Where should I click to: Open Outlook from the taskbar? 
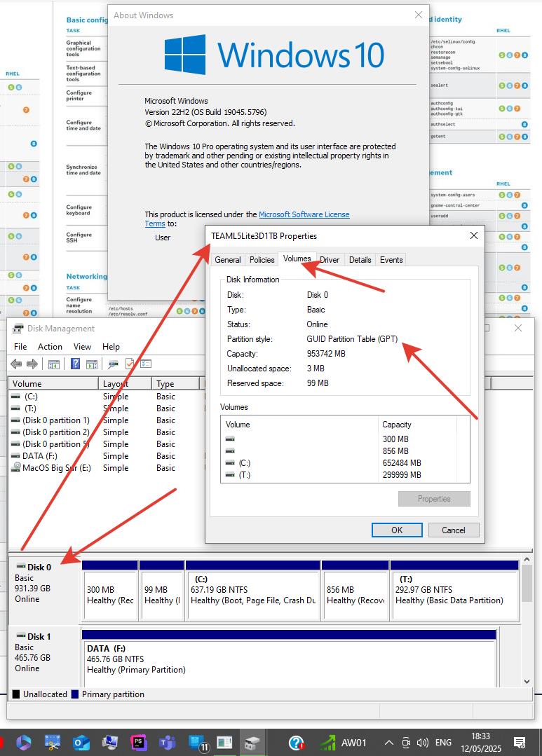click(x=81, y=743)
